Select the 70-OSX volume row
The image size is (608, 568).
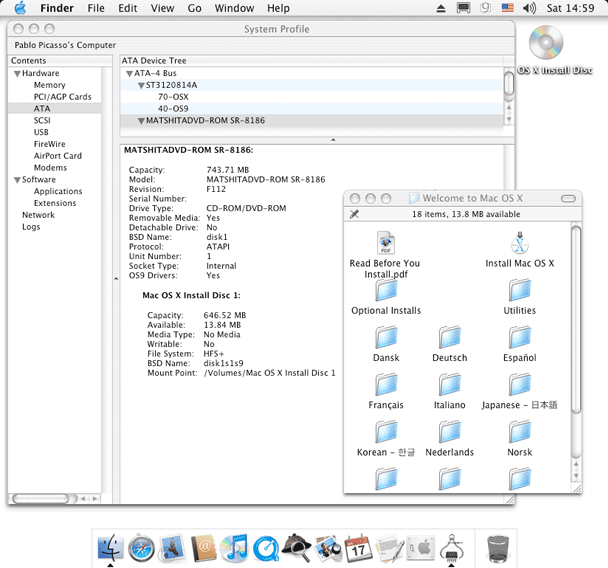[x=311, y=97]
